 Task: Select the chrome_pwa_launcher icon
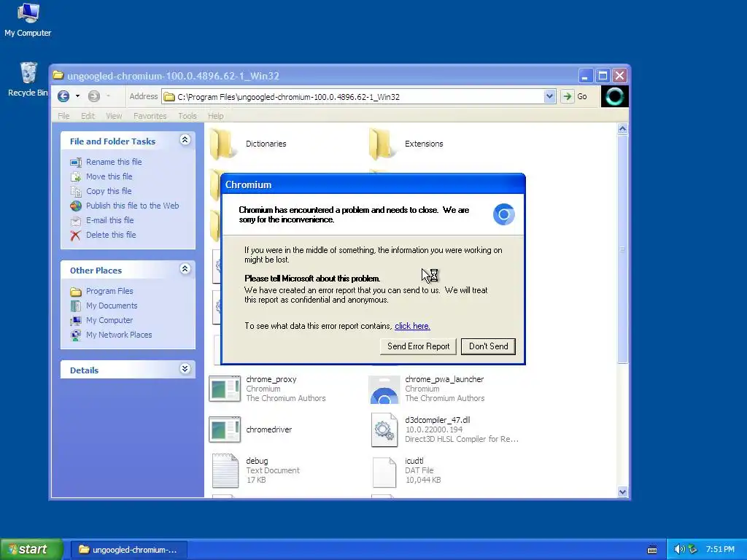(x=384, y=389)
